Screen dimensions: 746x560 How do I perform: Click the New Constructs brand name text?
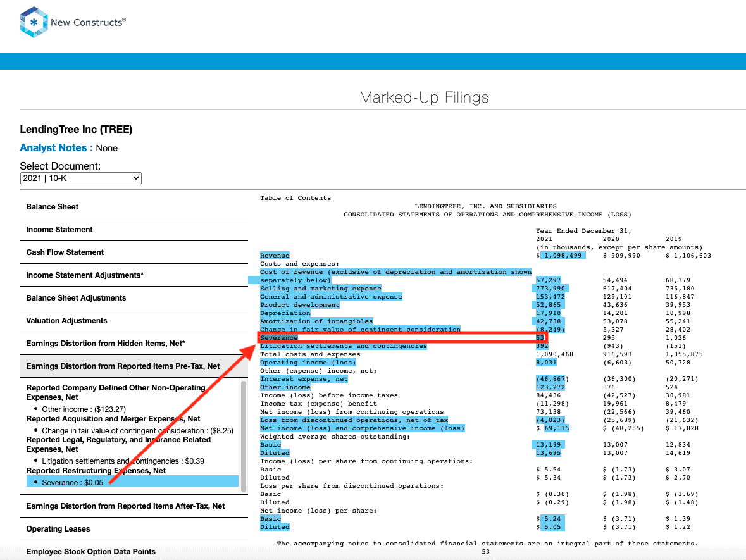pyautogui.click(x=88, y=22)
